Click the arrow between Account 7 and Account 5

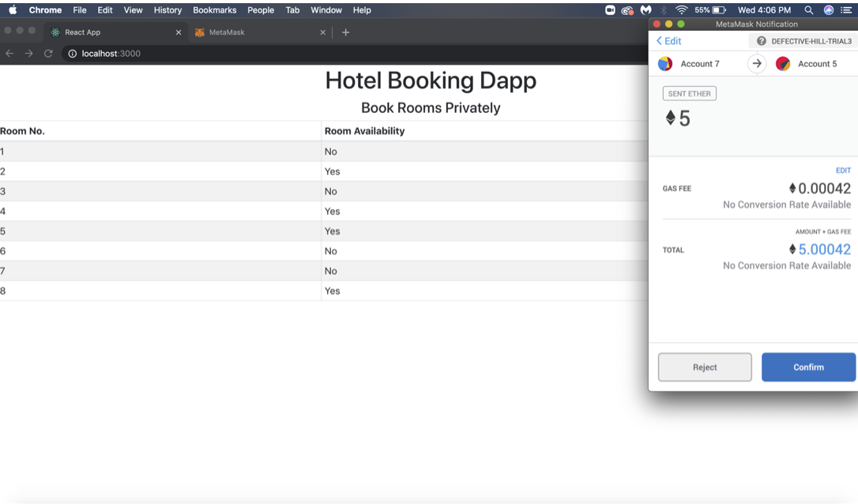(x=757, y=64)
